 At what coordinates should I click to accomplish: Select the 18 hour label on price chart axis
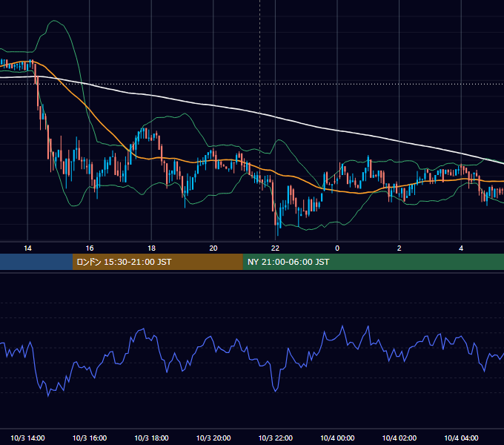[x=151, y=248]
